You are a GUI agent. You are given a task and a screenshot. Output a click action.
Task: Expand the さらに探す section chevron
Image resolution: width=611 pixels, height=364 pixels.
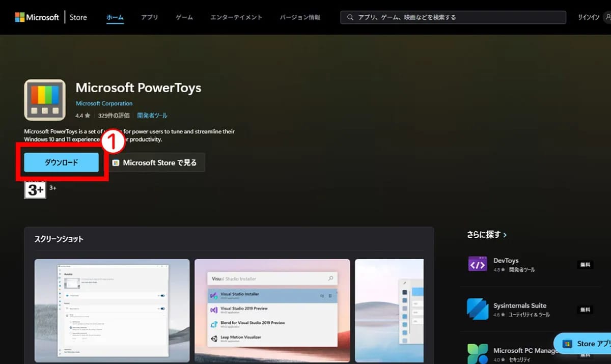(x=505, y=235)
